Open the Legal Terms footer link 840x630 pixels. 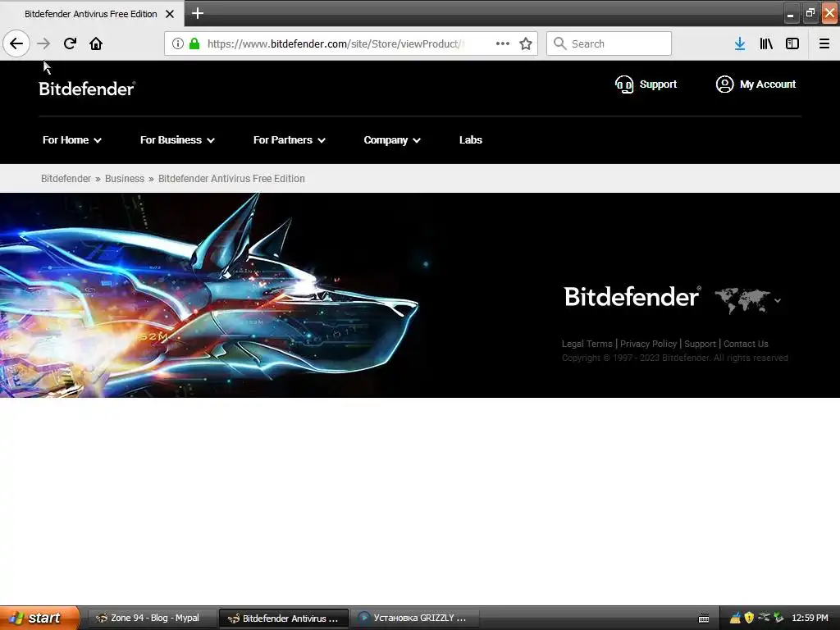click(x=587, y=344)
